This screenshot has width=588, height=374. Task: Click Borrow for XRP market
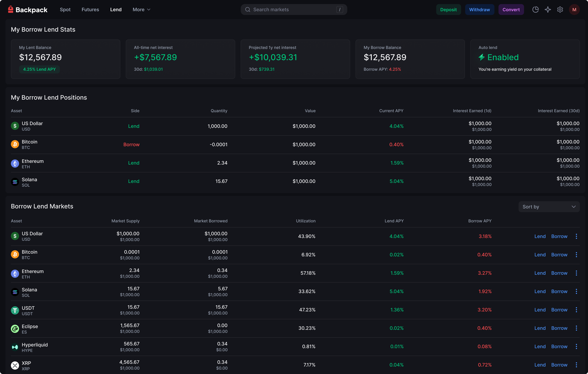559,365
